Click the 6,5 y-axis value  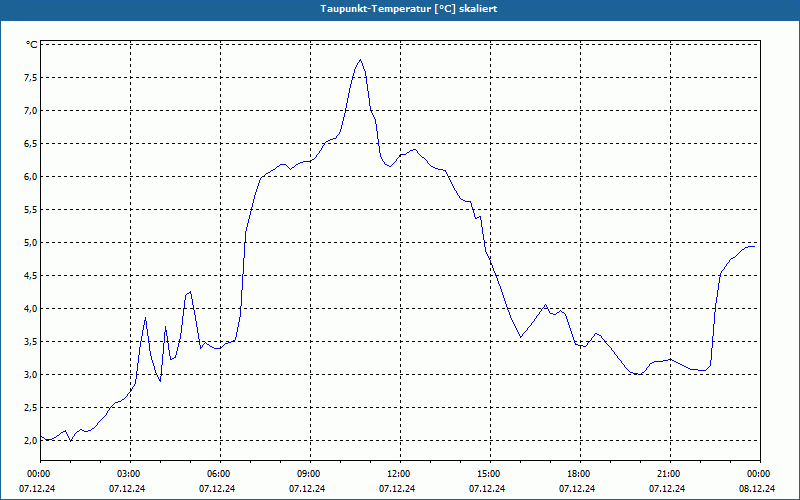pos(30,144)
